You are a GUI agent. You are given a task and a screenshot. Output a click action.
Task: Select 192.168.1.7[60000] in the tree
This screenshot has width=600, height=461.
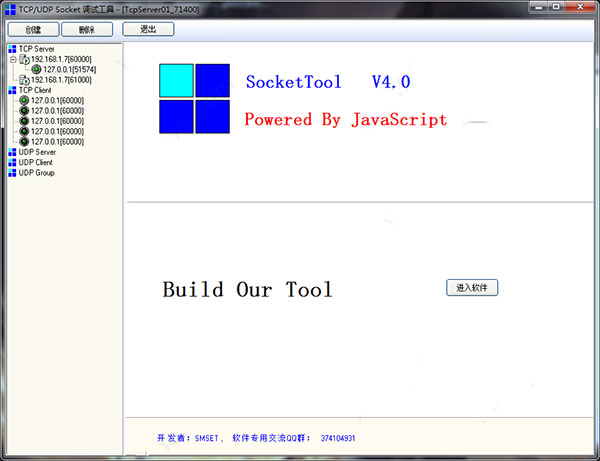click(61, 59)
